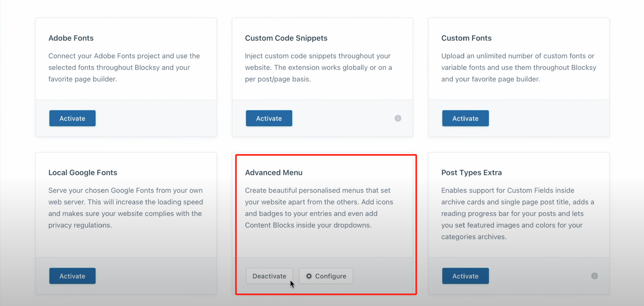This screenshot has width=644, height=306.
Task: Click the Custom Fonts card title
Action: click(466, 38)
